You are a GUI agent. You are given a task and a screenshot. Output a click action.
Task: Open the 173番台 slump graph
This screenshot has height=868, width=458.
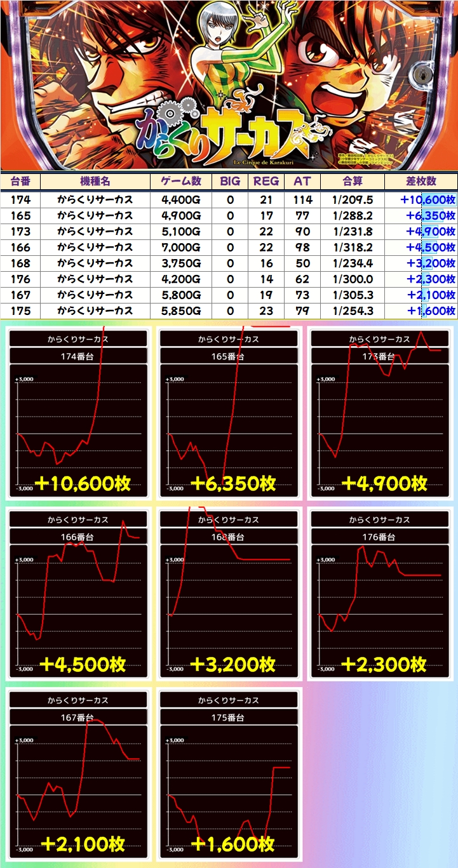[x=379, y=414]
